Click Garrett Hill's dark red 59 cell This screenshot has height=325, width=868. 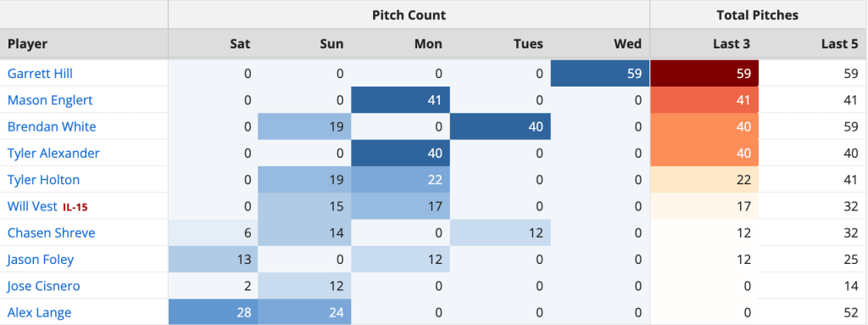point(704,73)
